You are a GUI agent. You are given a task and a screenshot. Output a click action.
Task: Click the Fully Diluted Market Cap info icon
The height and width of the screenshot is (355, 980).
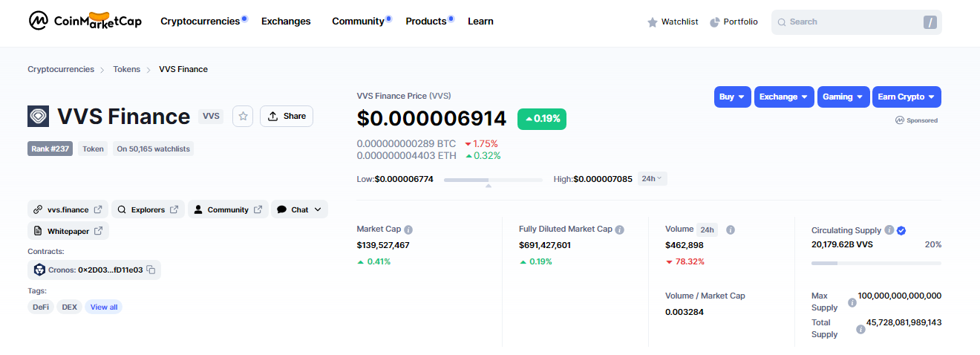pos(620,230)
